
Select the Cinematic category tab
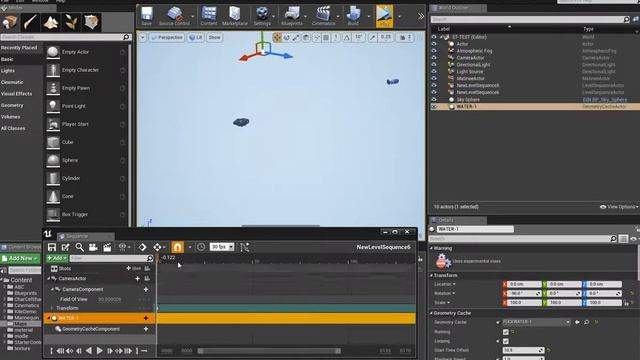12,82
